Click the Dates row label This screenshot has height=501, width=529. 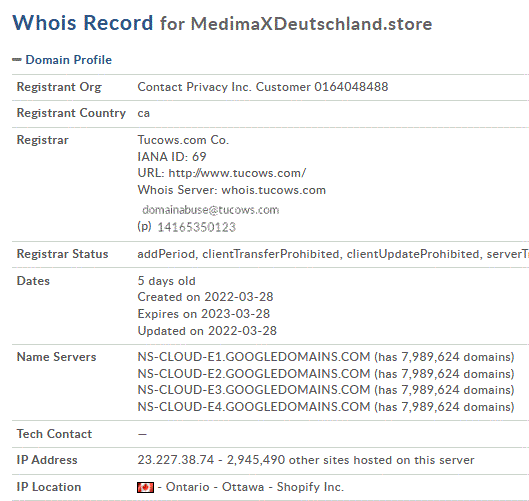(33, 281)
